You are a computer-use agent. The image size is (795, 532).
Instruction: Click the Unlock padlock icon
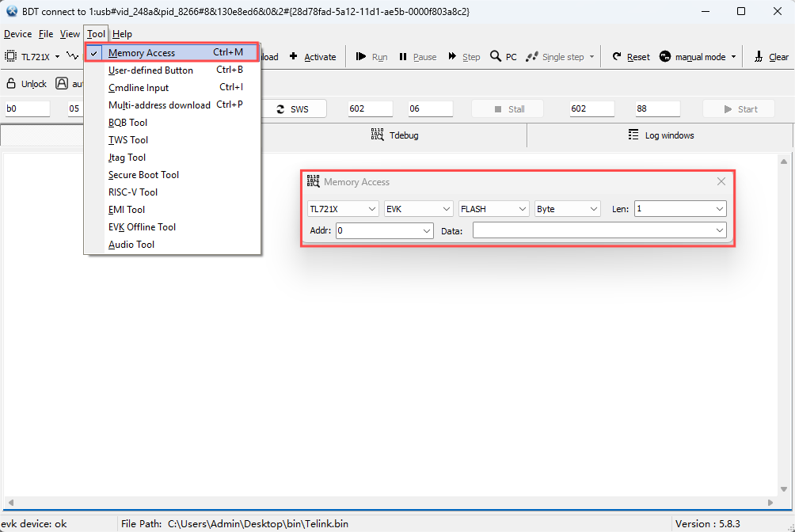coord(11,83)
